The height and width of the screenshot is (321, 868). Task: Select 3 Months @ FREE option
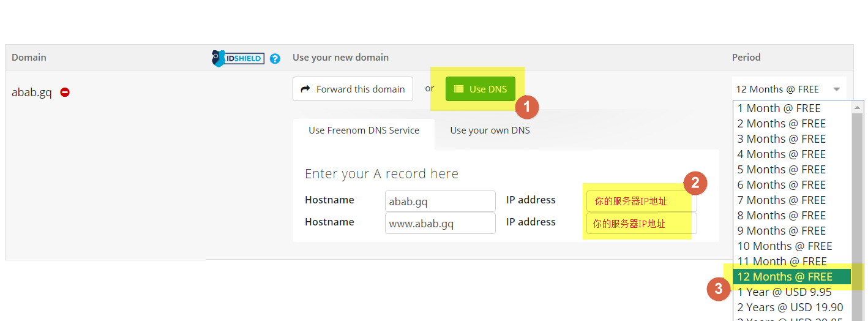point(781,139)
